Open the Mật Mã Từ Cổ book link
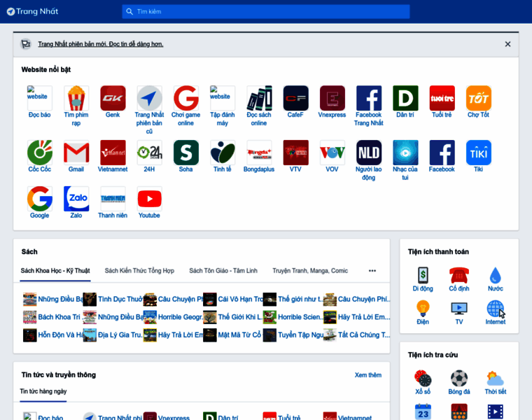Viewport: 532px width, 420px height. click(239, 335)
